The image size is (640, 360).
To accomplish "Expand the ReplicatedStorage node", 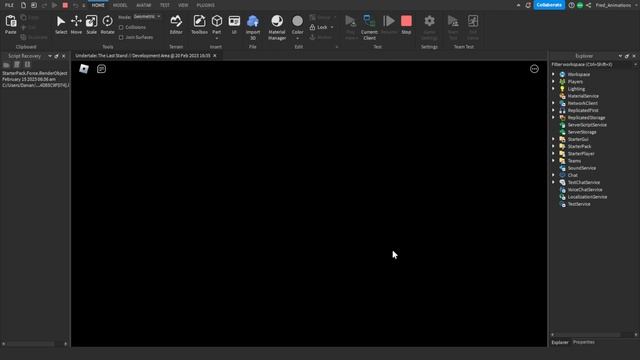I will point(553,118).
